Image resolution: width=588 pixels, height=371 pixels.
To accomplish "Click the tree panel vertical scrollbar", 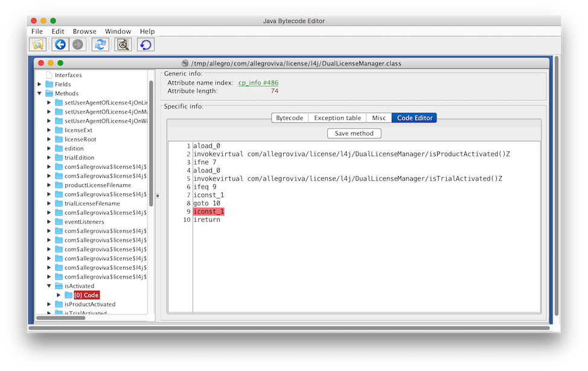I will tap(151, 143).
